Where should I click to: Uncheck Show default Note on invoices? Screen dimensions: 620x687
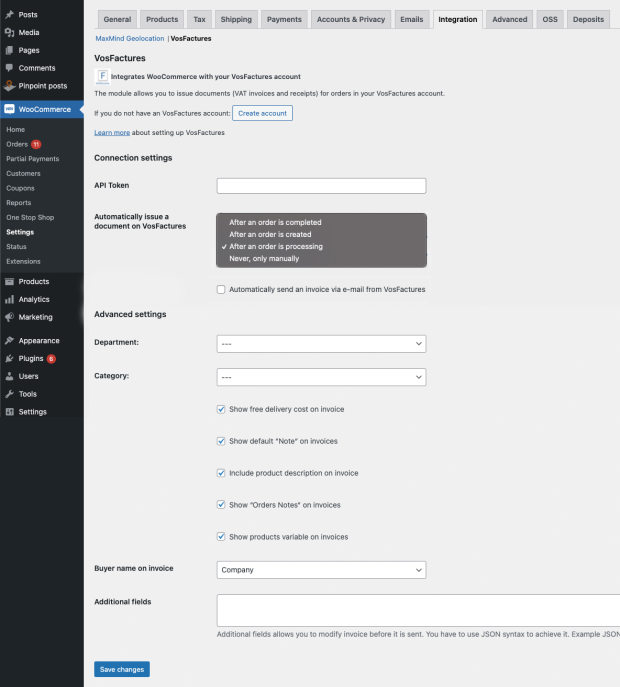click(221, 441)
